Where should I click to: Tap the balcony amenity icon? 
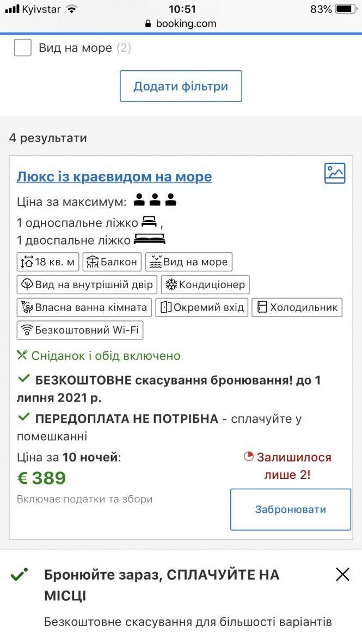click(93, 262)
